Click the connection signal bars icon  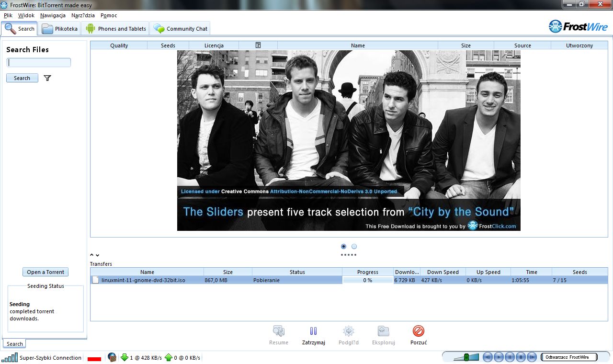10,357
